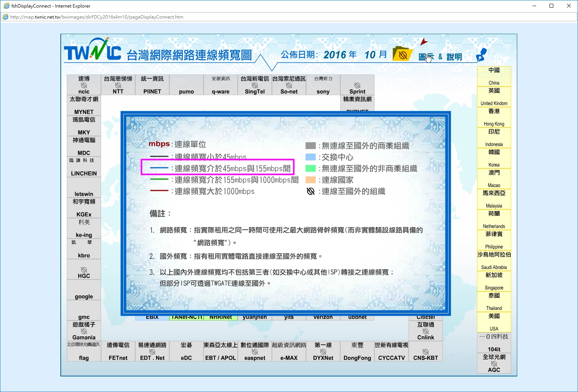Select the kbro provider cell

click(84, 249)
